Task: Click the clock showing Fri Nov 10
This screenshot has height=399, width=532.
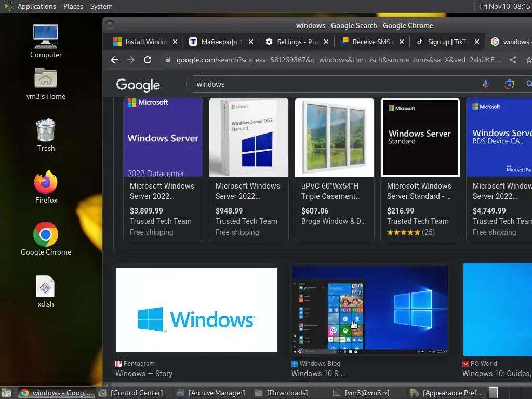Action: pyautogui.click(x=504, y=6)
